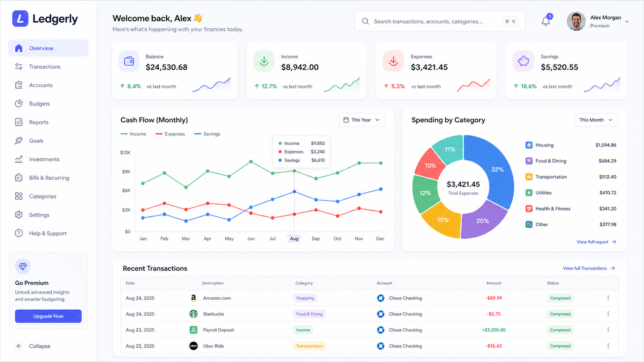Open the View full report link

click(596, 242)
